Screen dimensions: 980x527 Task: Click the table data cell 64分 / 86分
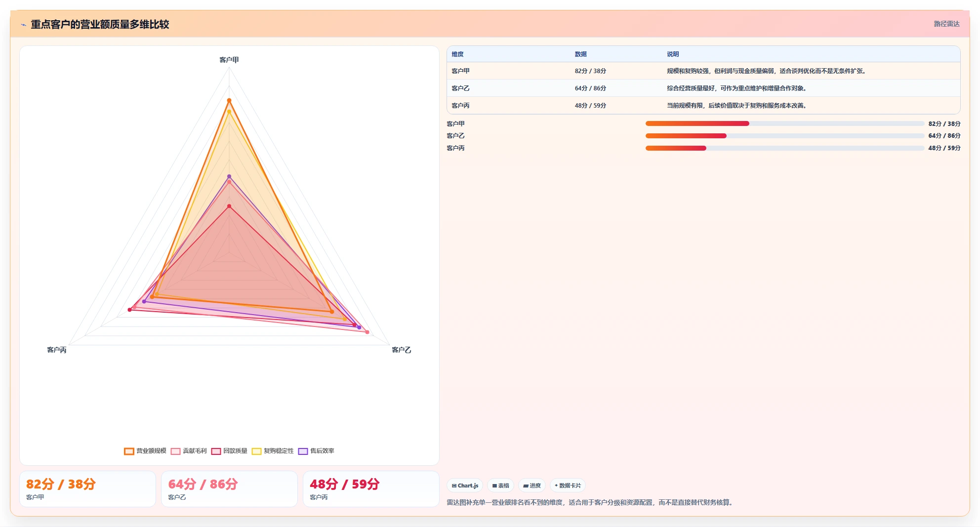[x=590, y=88]
